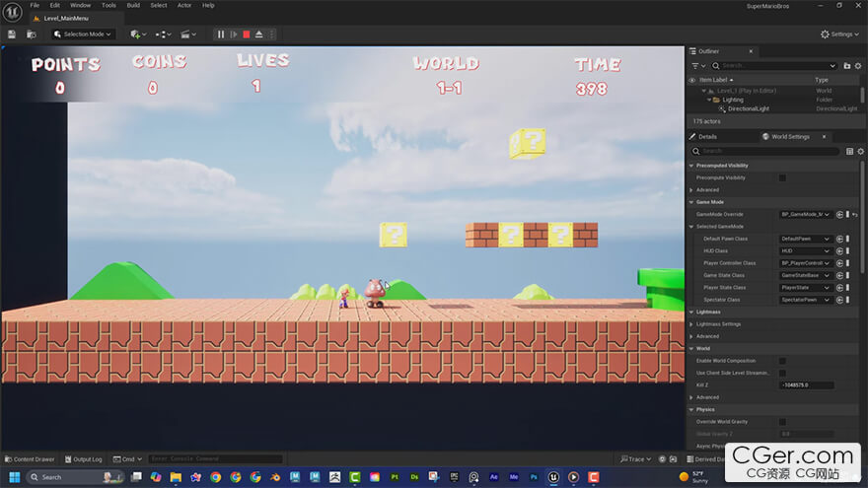
Task: Collapse the Game Mode section
Action: pos(691,202)
